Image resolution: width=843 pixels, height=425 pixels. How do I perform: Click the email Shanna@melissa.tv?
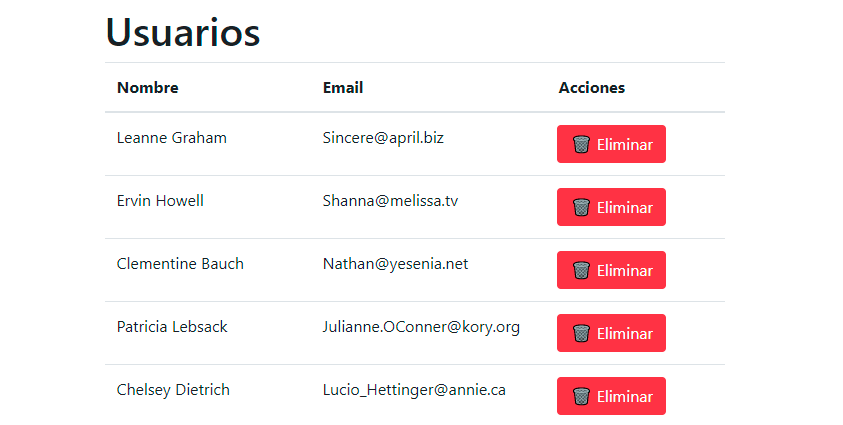coord(390,201)
